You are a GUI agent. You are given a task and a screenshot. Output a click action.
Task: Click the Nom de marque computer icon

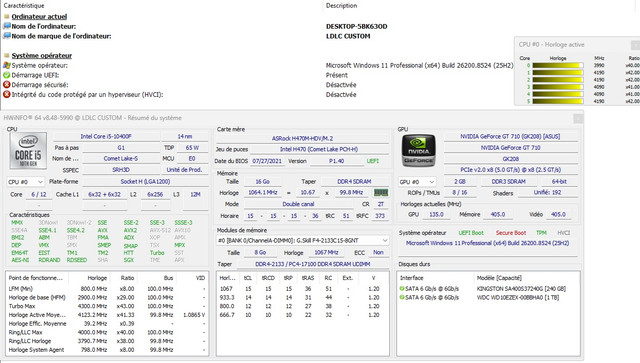click(x=7, y=36)
